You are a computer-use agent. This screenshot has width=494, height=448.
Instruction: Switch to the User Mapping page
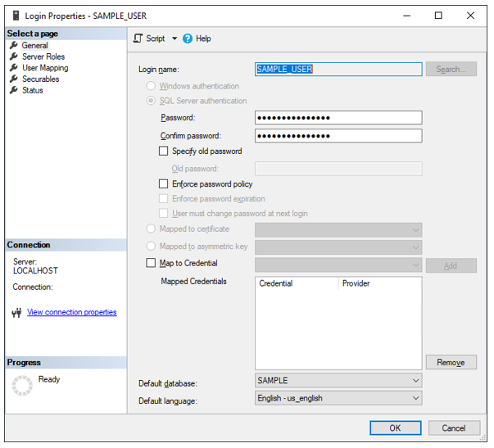[x=45, y=68]
